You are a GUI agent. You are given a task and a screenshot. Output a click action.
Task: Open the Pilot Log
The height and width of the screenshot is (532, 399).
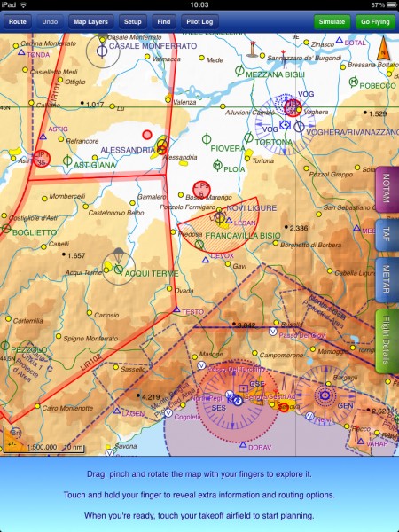199,22
